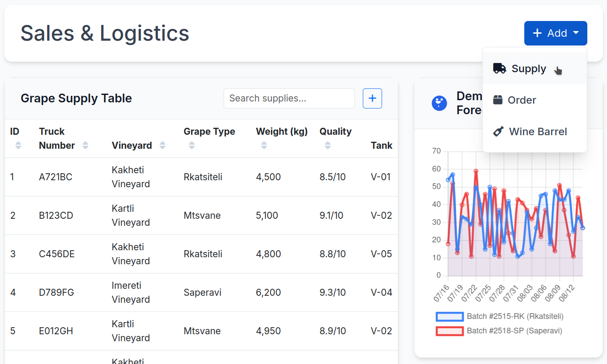Image resolution: width=607 pixels, height=364 pixels.
Task: Choose Wine Barrel menu option
Action: (x=538, y=132)
